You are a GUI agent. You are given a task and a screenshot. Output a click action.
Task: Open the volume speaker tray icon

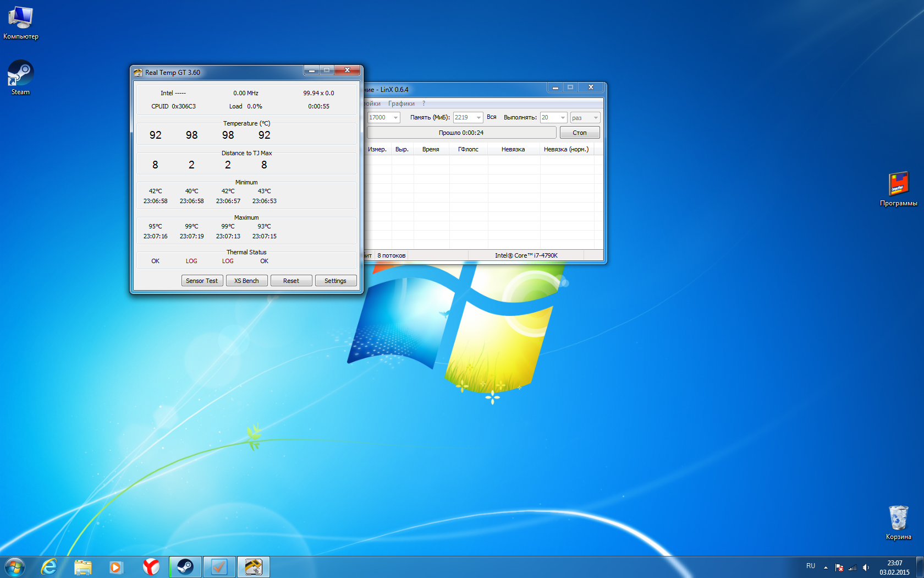(x=866, y=567)
